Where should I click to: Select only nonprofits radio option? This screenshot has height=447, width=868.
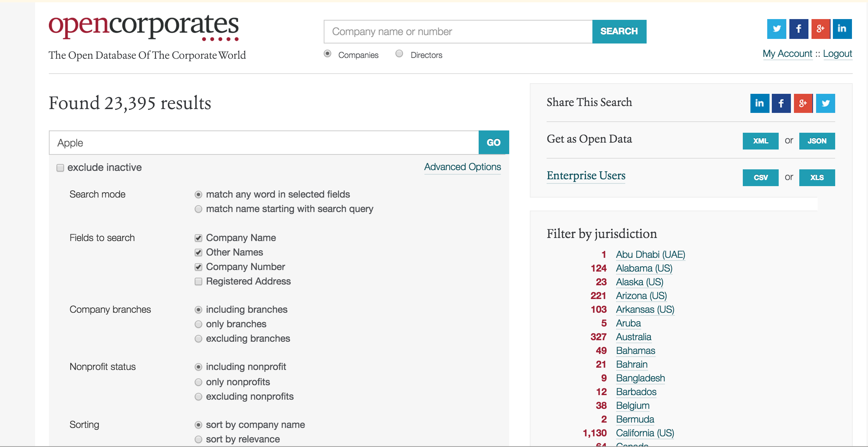click(x=198, y=382)
